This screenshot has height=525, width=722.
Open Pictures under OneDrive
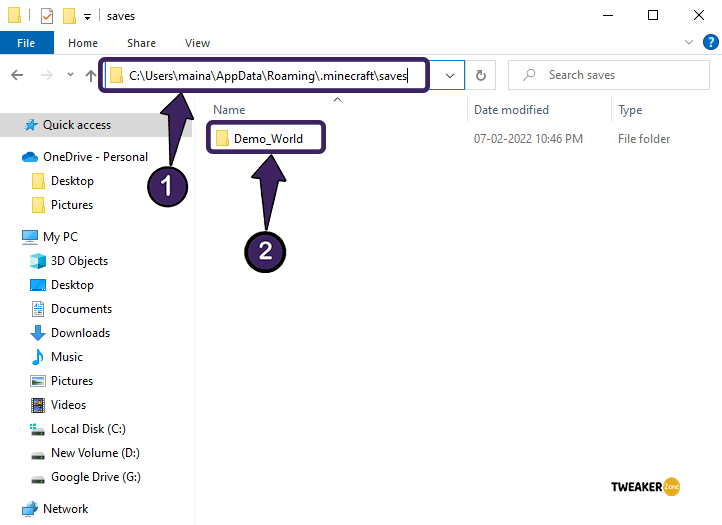click(72, 205)
